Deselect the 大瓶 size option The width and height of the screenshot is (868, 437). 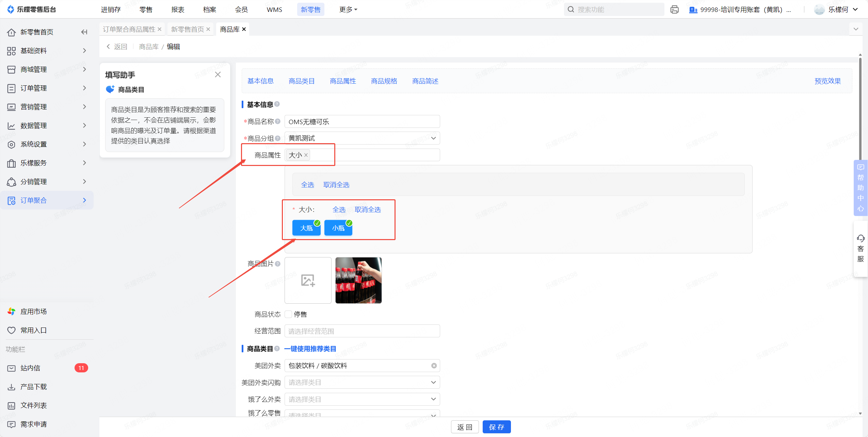coord(306,228)
